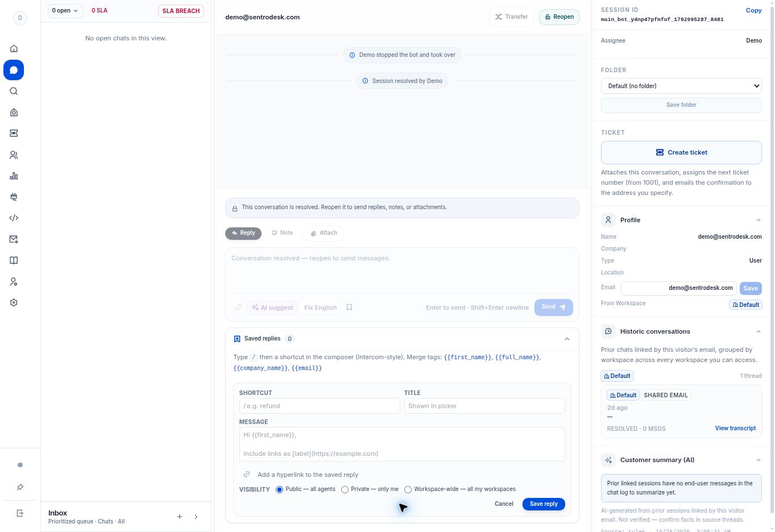Click the '0 SLA' counter
The width and height of the screenshot is (775, 532).
[100, 11]
